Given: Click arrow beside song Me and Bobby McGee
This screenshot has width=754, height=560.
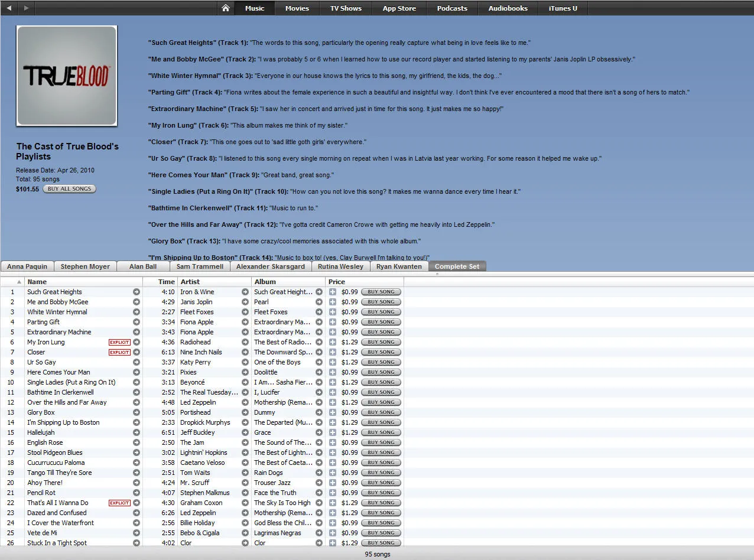Looking at the screenshot, I should [136, 302].
